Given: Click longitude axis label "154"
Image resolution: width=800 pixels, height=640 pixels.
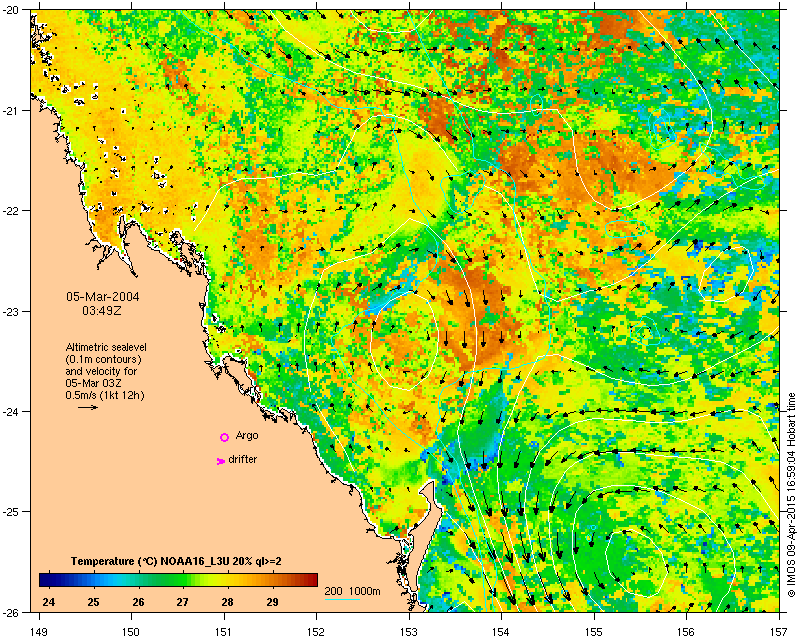Looking at the screenshot, I should pyautogui.click(x=502, y=631).
